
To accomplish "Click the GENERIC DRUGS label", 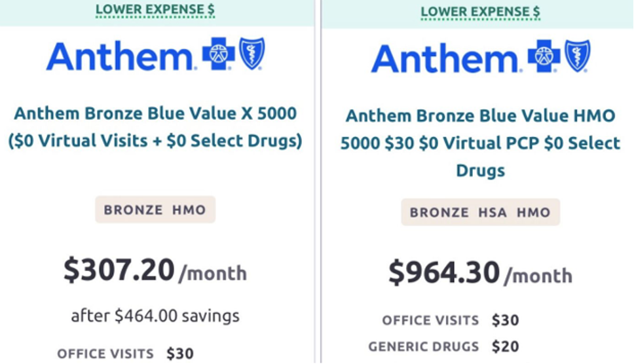I will (x=423, y=346).
